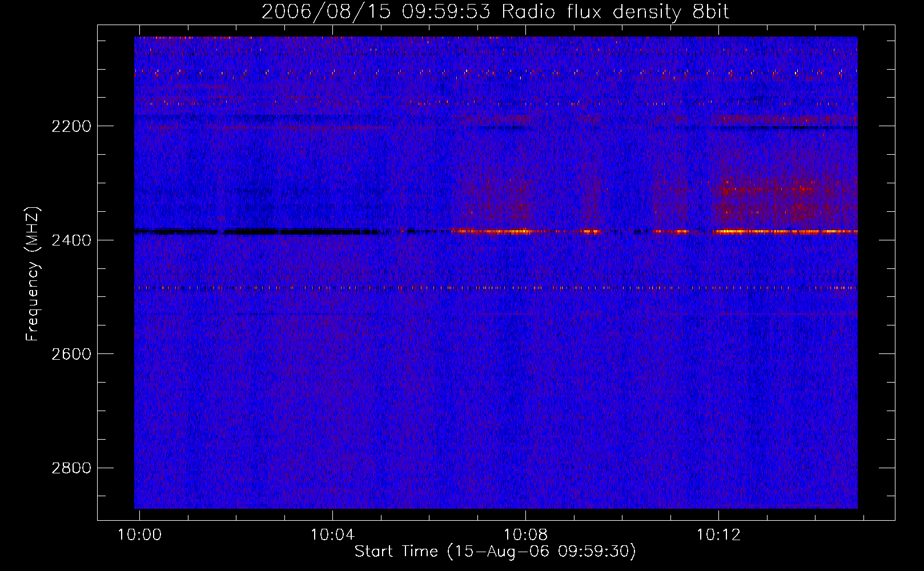Select the 2200 frequency axis label

click(71, 126)
